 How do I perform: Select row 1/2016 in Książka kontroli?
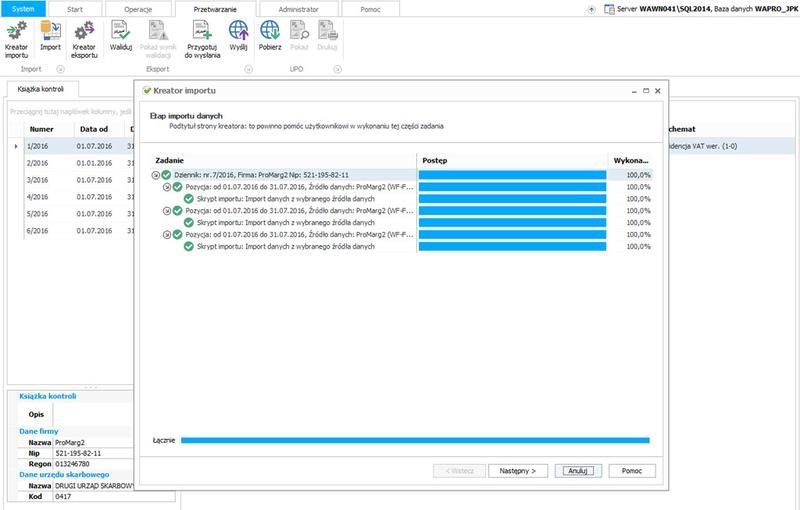pos(71,146)
